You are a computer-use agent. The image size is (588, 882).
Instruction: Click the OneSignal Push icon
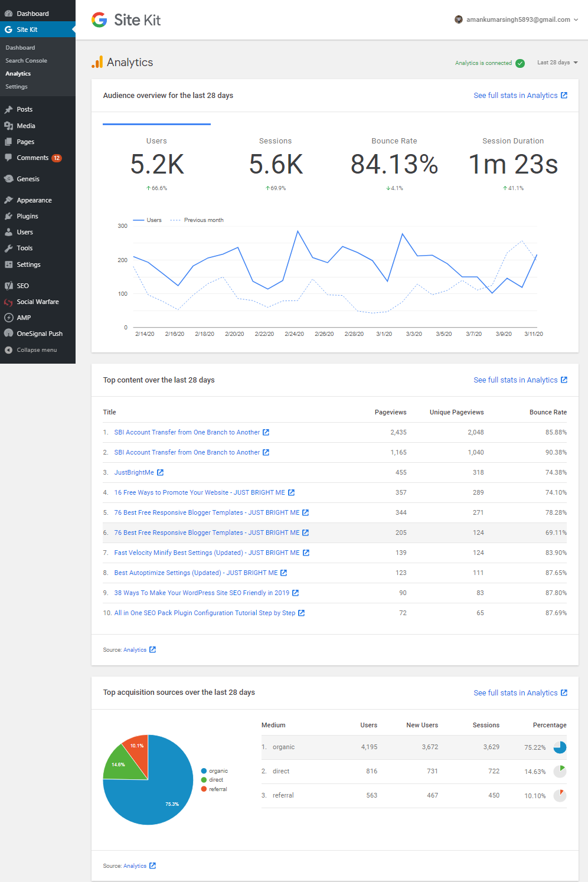point(8,334)
